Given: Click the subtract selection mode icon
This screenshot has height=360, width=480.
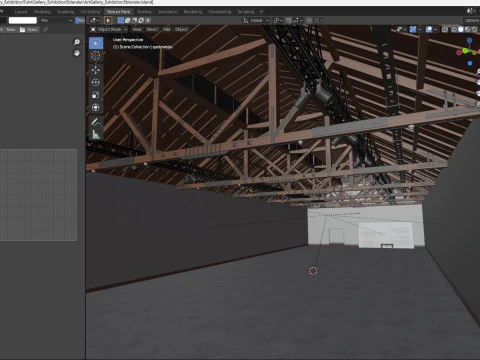Looking at the screenshot, I should tap(134, 21).
